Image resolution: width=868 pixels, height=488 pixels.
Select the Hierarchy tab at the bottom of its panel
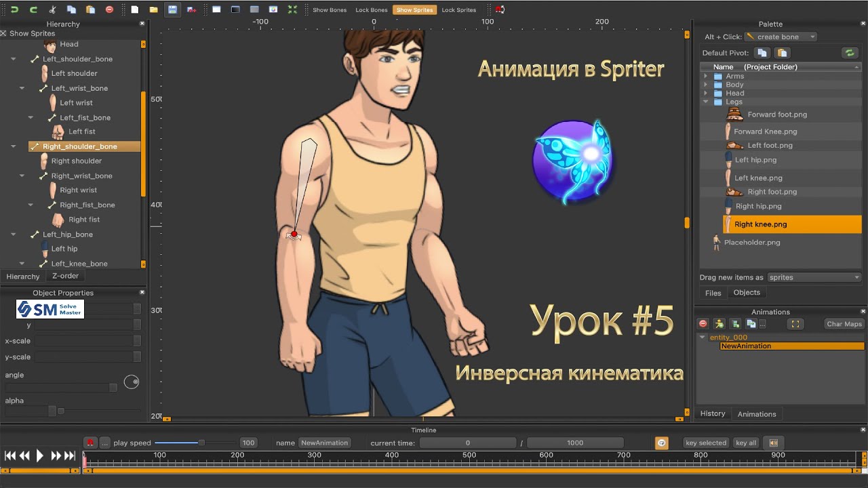23,277
